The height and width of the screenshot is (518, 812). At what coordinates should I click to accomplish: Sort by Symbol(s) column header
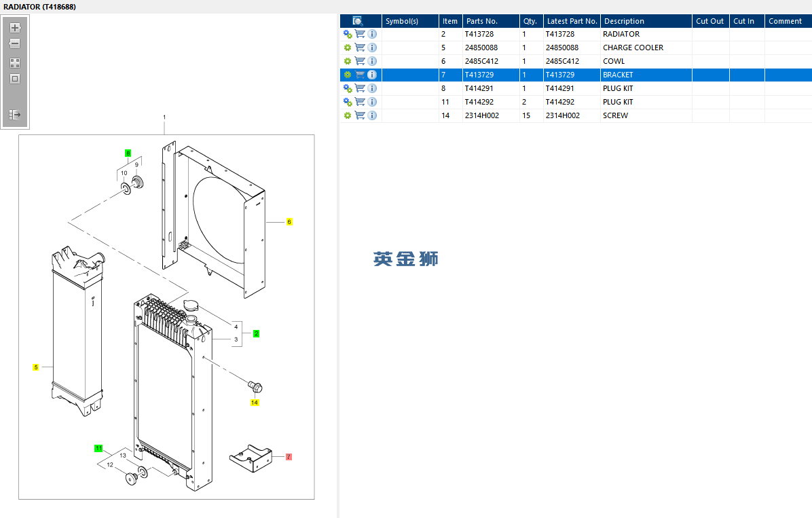point(410,21)
